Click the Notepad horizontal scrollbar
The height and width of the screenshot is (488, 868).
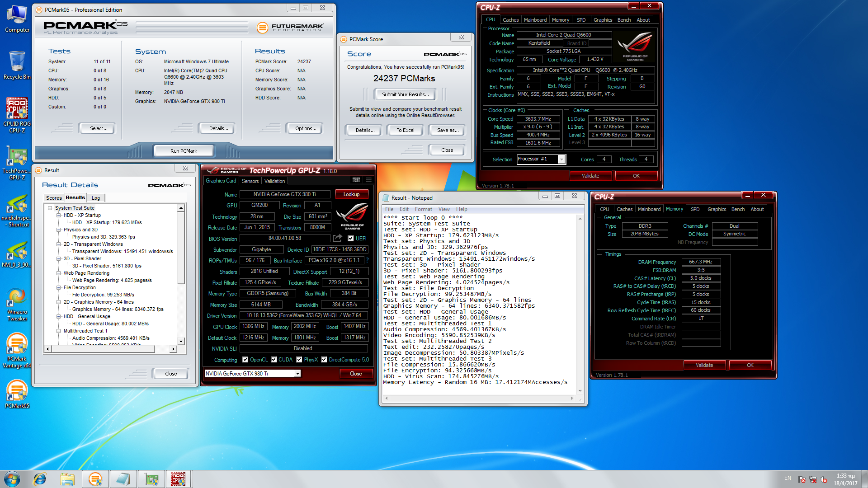click(480, 399)
